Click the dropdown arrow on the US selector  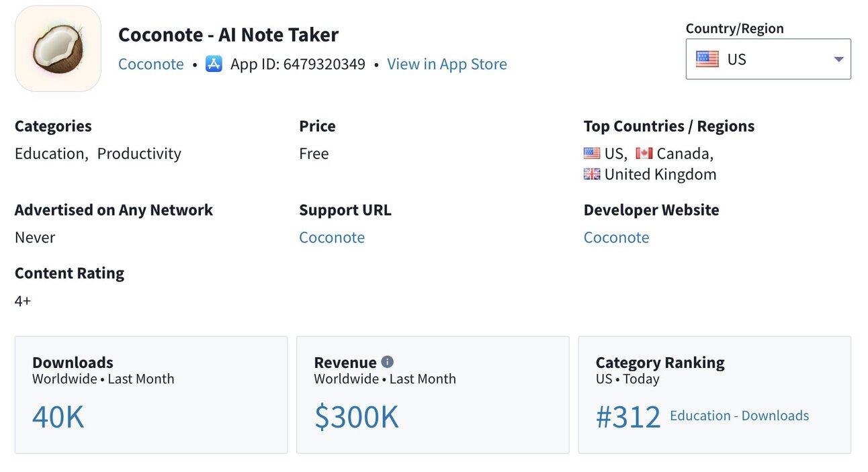coord(838,59)
